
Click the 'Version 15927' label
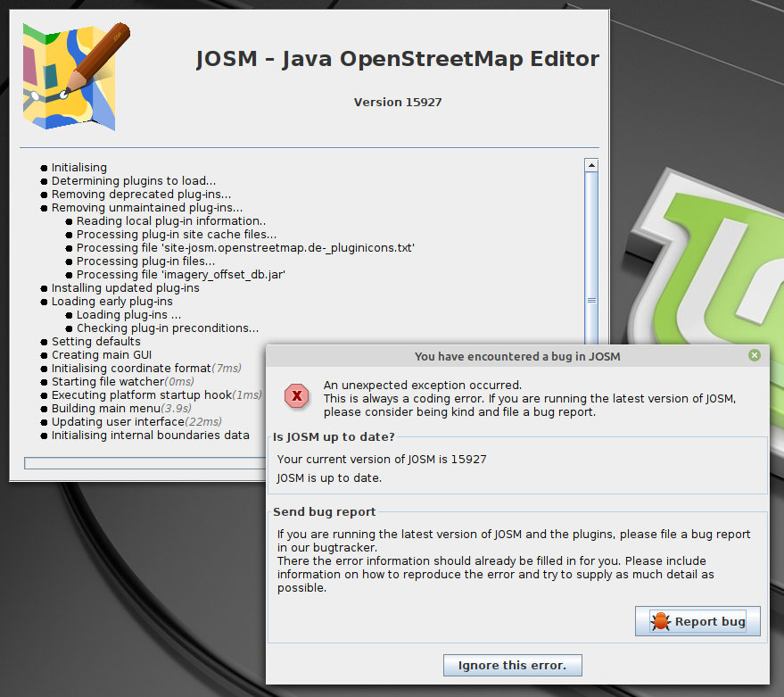(398, 102)
